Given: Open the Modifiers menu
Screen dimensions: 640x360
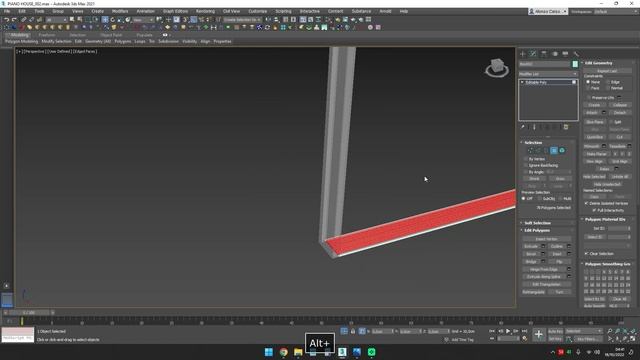Looking at the screenshot, I should [120, 11].
